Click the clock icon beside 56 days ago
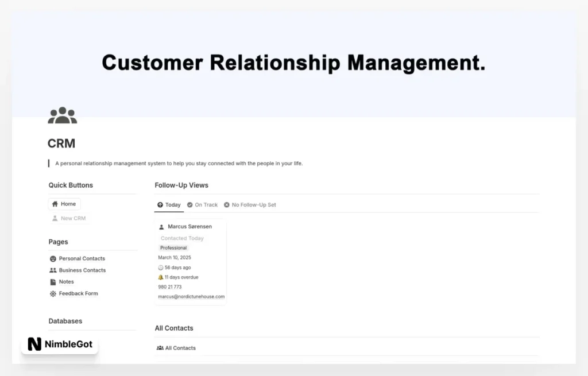The height and width of the screenshot is (376, 588). point(161,268)
